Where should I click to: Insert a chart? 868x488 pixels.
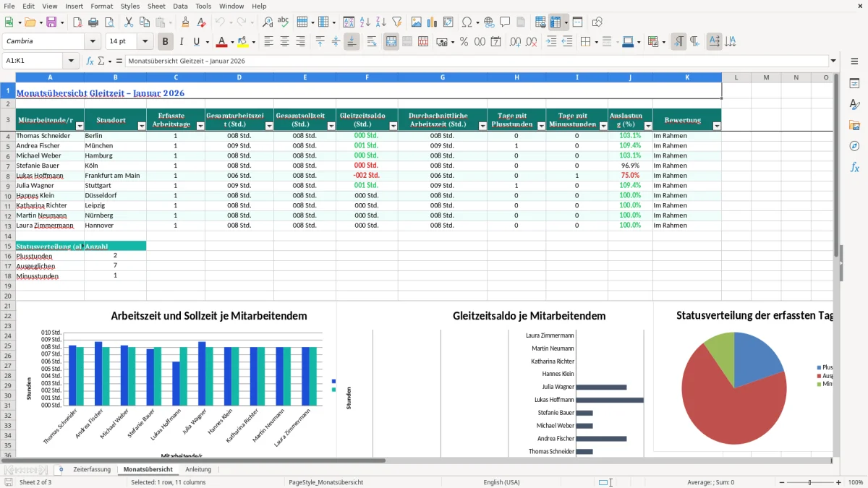coord(433,22)
